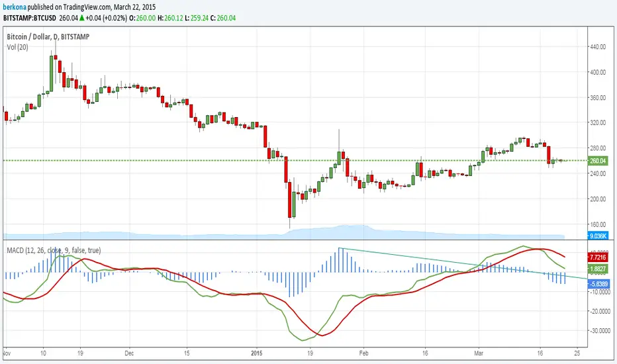Viewport: 617px width, 364px height.
Task: Select the green 260.04 current price tag
Action: coord(598,161)
